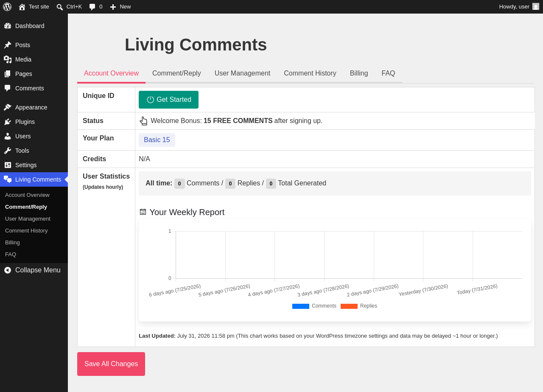
Task: Click the Posts pushpin icon
Action: tap(8, 45)
